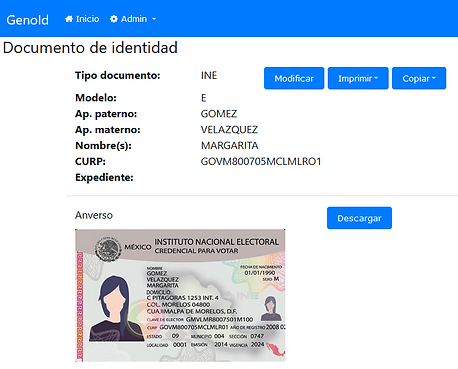Click the Descargar button

coord(359,218)
